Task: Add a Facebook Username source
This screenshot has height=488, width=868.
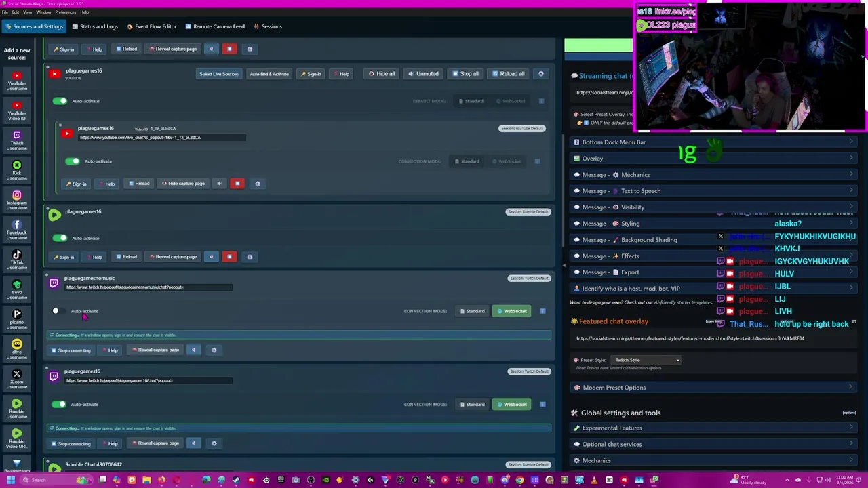Action: pyautogui.click(x=17, y=229)
